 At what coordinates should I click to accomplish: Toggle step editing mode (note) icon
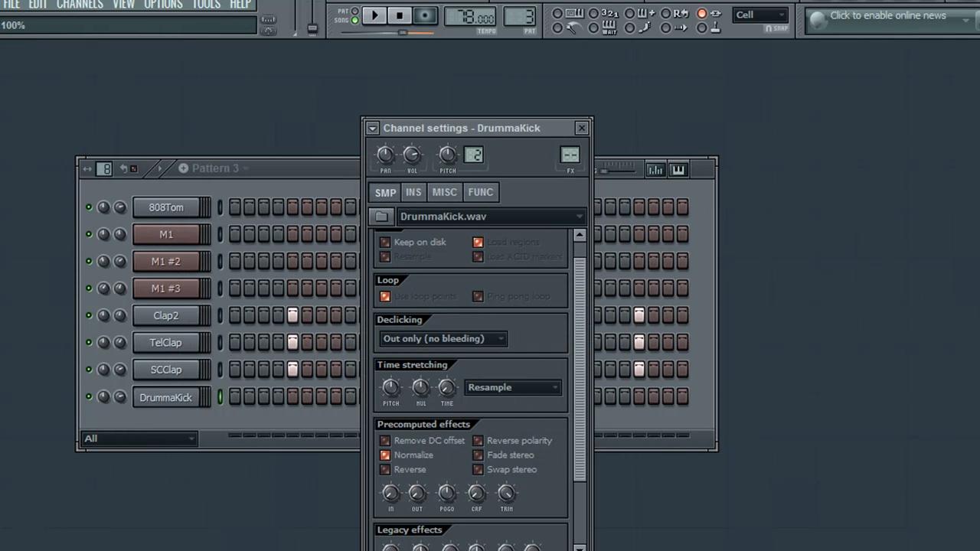click(x=645, y=28)
